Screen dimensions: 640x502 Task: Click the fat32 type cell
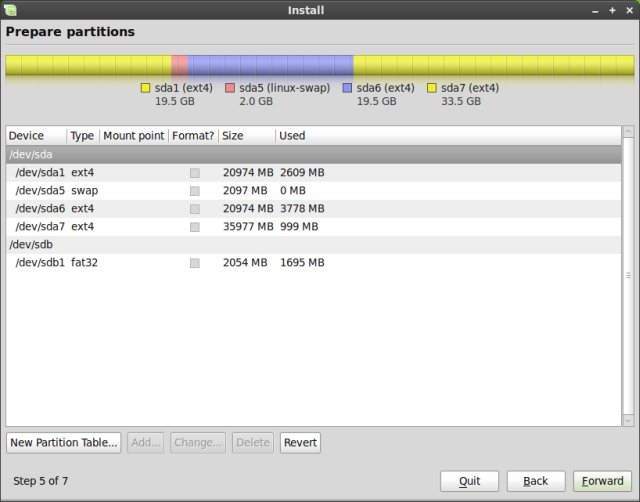[x=84, y=262]
